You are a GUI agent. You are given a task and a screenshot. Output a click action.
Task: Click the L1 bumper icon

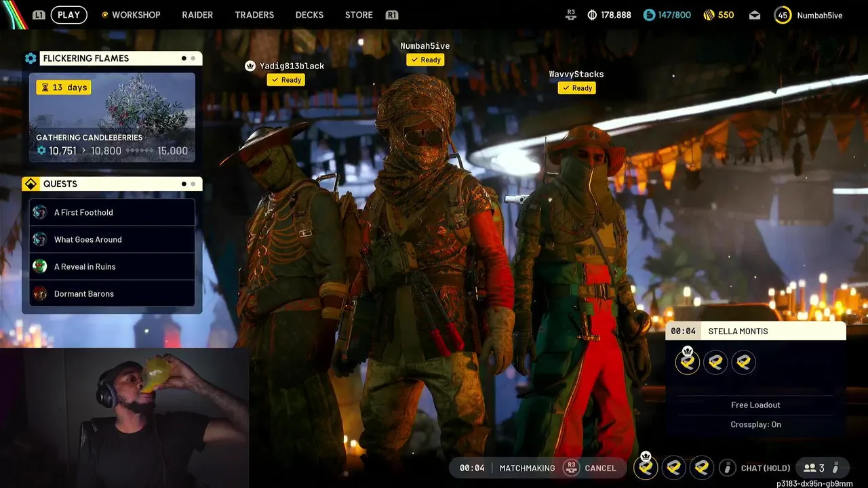click(39, 15)
